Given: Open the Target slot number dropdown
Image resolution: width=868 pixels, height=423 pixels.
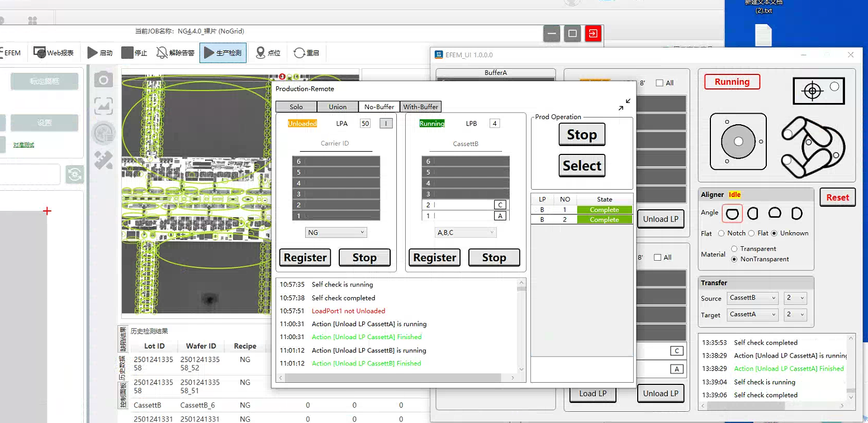Looking at the screenshot, I should click(x=795, y=314).
